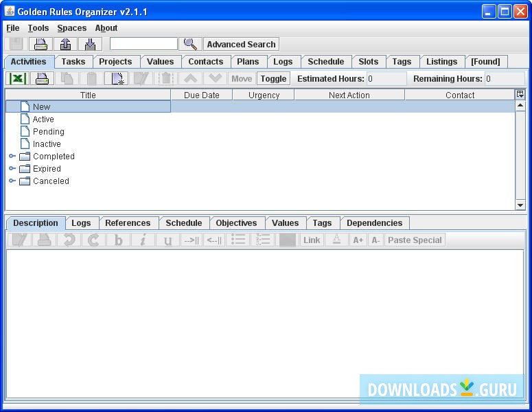This screenshot has height=412, width=532.
Task: Expand the Completed folder
Action: point(12,156)
